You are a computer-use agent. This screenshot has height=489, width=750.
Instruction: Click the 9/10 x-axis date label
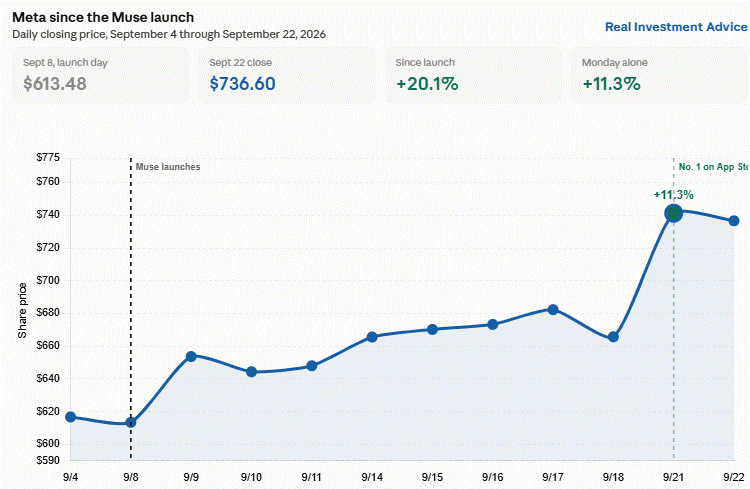251,477
